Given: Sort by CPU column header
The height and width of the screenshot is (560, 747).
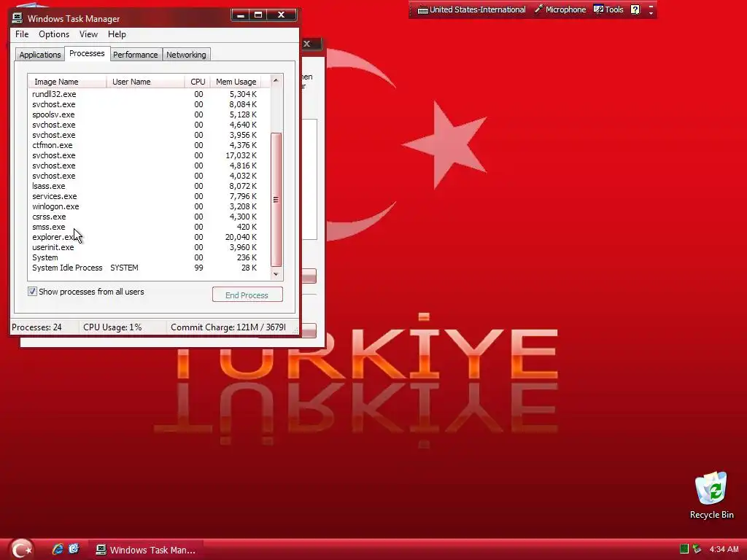Looking at the screenshot, I should pyautogui.click(x=197, y=82).
